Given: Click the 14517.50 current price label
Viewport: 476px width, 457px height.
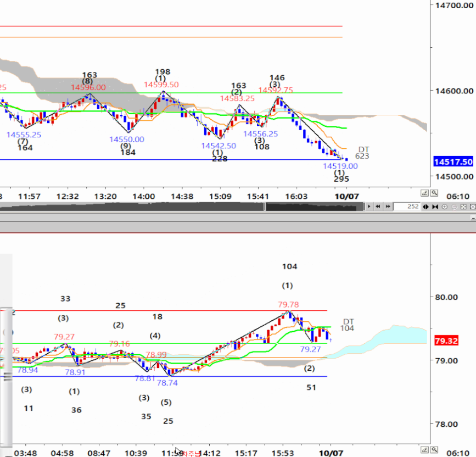Looking at the screenshot, I should click(x=453, y=161).
